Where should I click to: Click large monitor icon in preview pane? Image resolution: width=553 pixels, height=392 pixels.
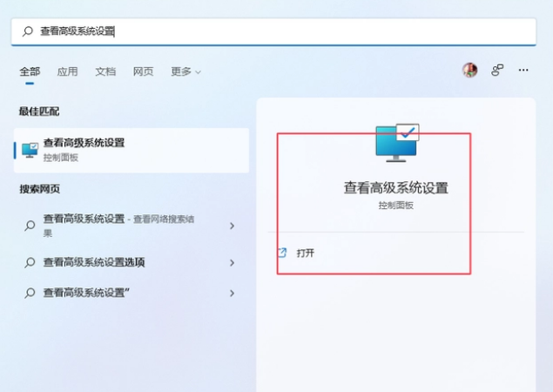click(397, 143)
